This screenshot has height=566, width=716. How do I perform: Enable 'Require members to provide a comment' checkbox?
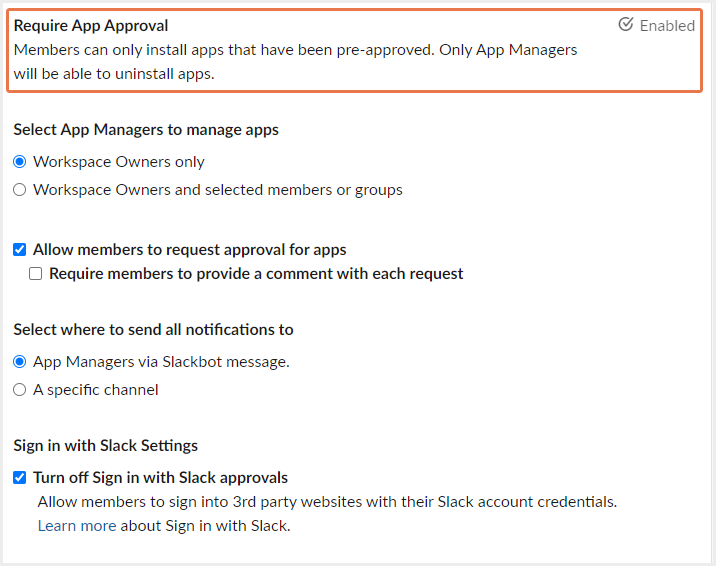point(36,274)
